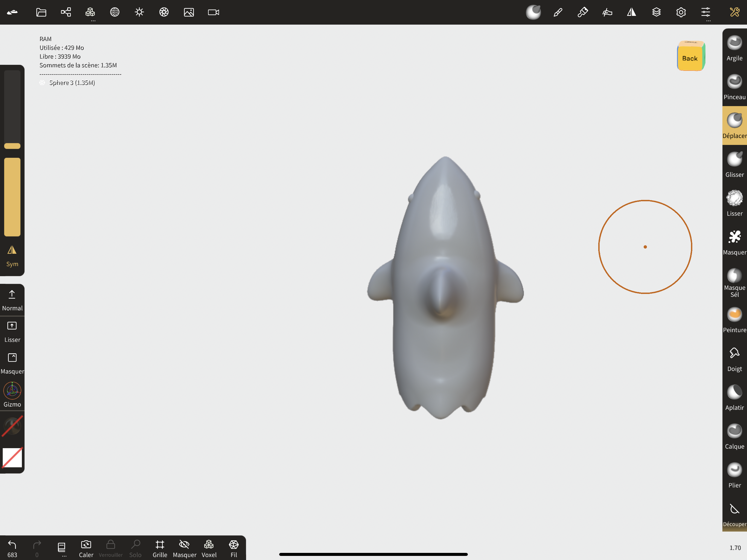The height and width of the screenshot is (560, 747).
Task: Select the Argile clay brush
Action: pos(734,48)
